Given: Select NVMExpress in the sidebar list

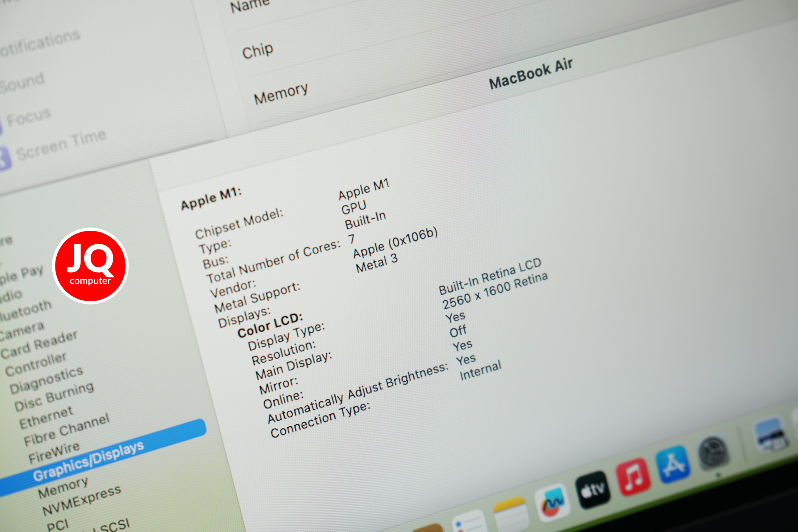Looking at the screenshot, I should click(x=81, y=500).
